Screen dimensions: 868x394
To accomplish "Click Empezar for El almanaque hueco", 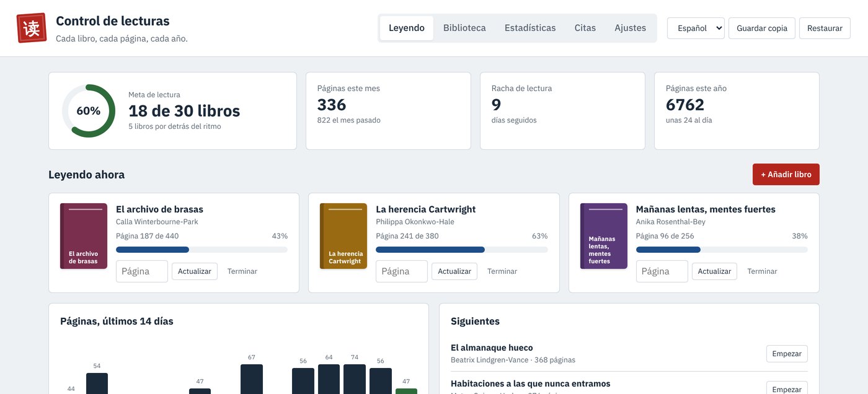I will coord(787,354).
